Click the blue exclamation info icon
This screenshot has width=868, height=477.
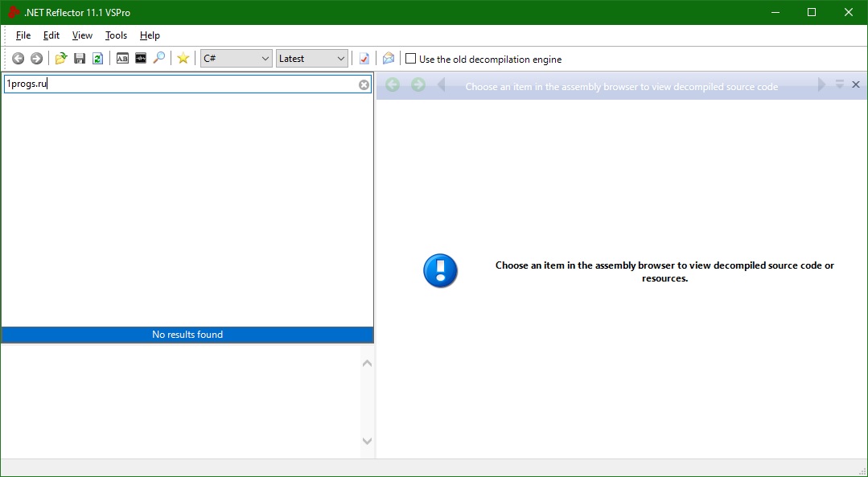tap(441, 271)
